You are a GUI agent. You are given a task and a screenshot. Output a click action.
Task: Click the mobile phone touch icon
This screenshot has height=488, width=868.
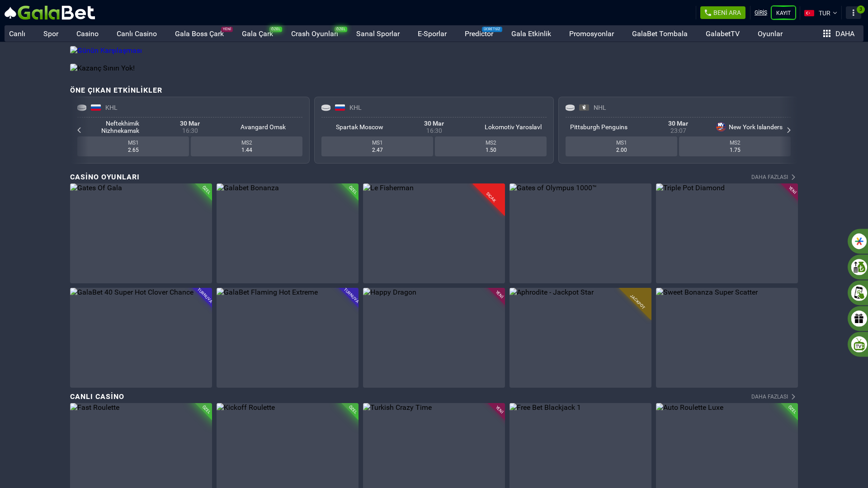[x=859, y=293]
